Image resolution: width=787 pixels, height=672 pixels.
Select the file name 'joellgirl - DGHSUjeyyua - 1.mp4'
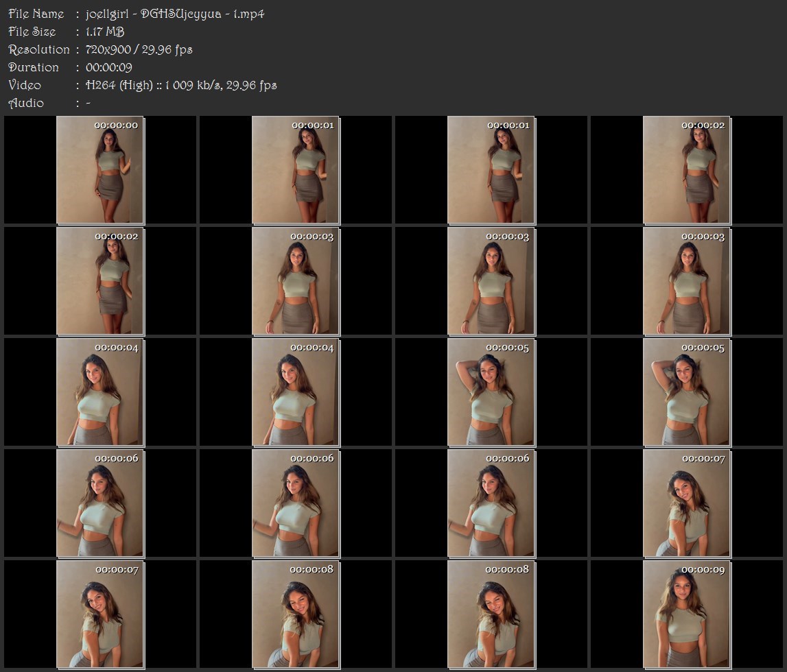tap(175, 14)
